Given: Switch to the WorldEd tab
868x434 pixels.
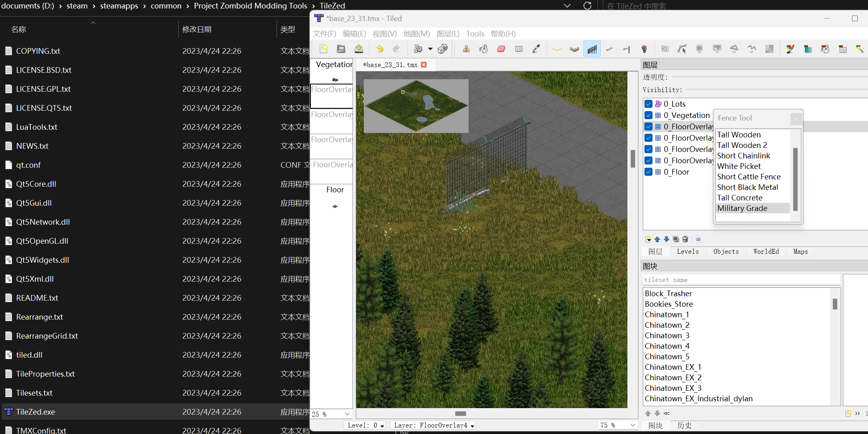Looking at the screenshot, I should pyautogui.click(x=766, y=251).
